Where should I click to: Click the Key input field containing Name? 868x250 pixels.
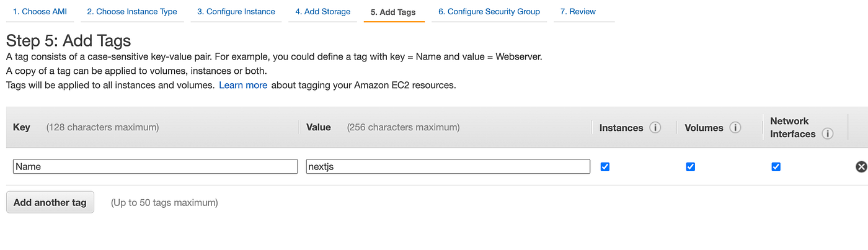tap(155, 166)
